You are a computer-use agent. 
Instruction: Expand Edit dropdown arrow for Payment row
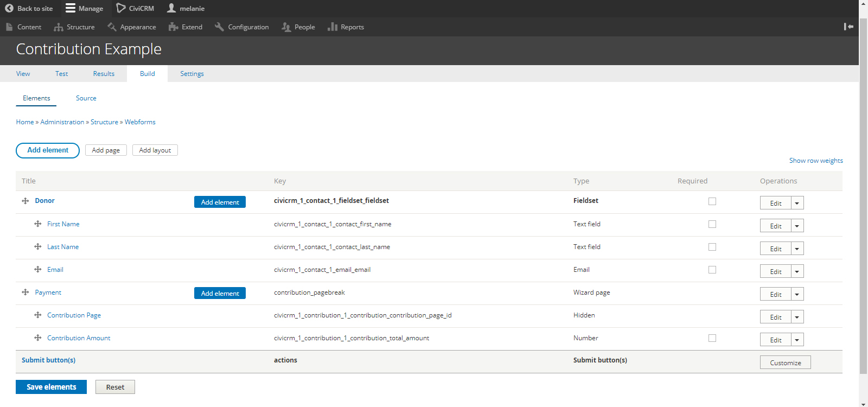(x=797, y=294)
